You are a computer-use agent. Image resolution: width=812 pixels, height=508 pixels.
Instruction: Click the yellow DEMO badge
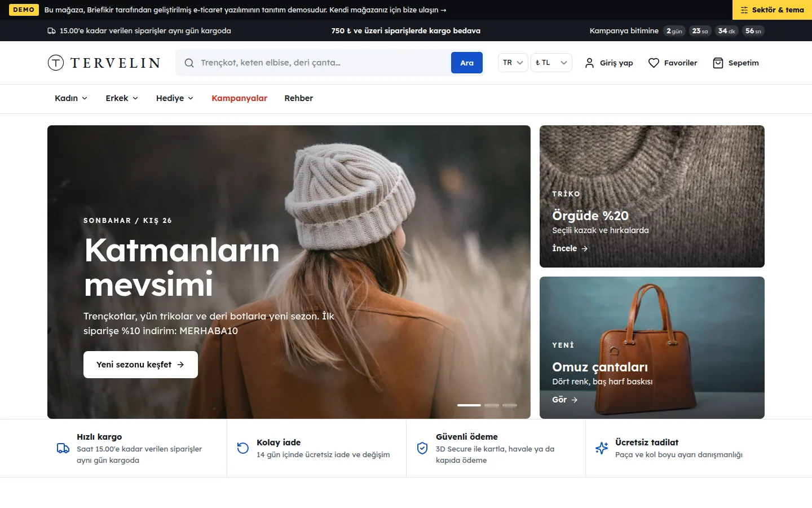point(24,10)
